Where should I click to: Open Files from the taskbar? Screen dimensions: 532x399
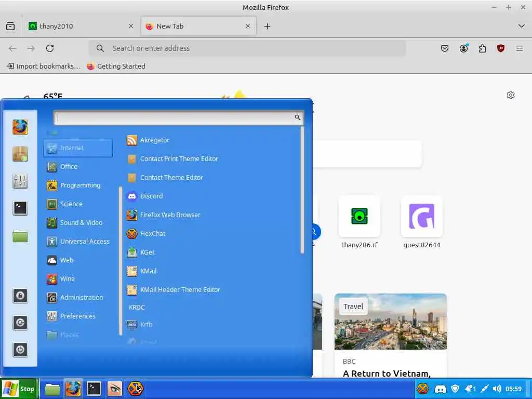tap(52, 389)
